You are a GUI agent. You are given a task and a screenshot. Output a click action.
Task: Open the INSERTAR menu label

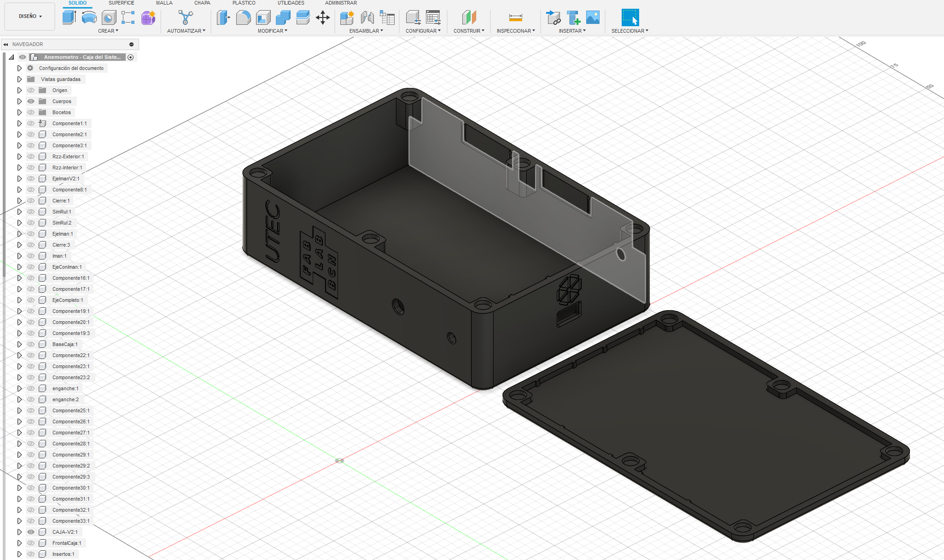(572, 31)
